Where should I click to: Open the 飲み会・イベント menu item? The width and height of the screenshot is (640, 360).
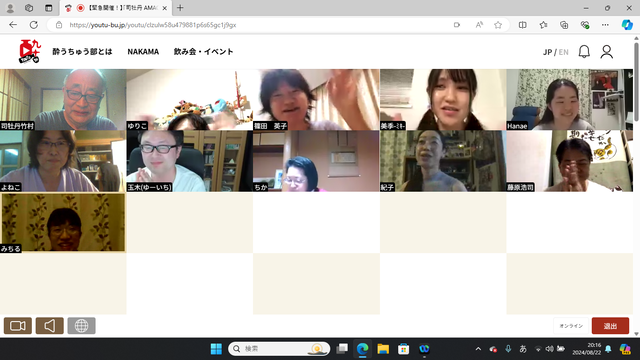click(203, 52)
